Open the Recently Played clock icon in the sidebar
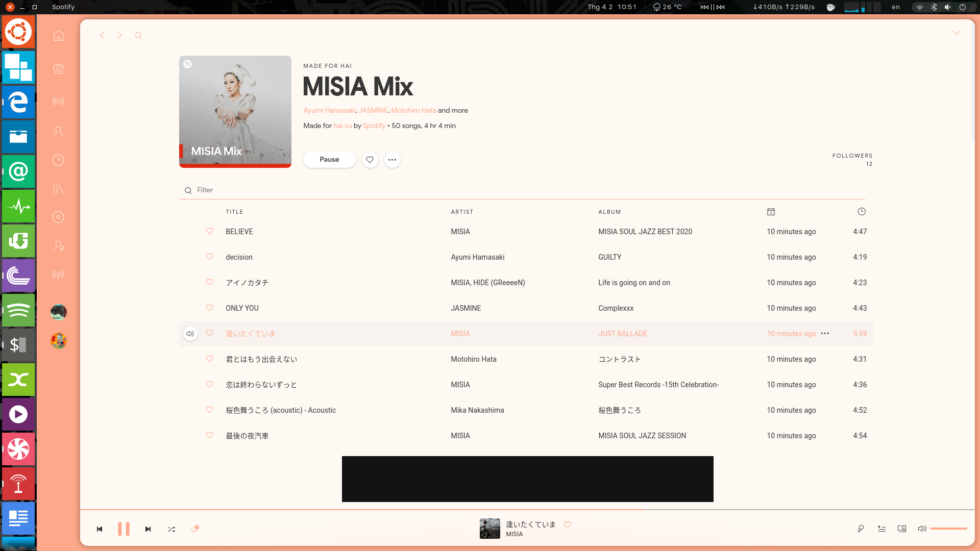The image size is (980, 551). [58, 160]
